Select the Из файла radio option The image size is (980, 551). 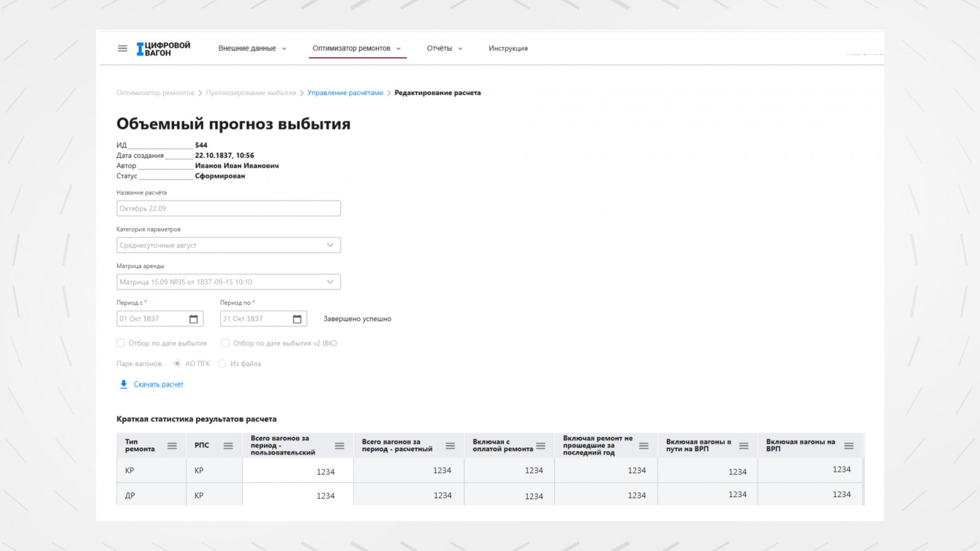pyautogui.click(x=222, y=364)
